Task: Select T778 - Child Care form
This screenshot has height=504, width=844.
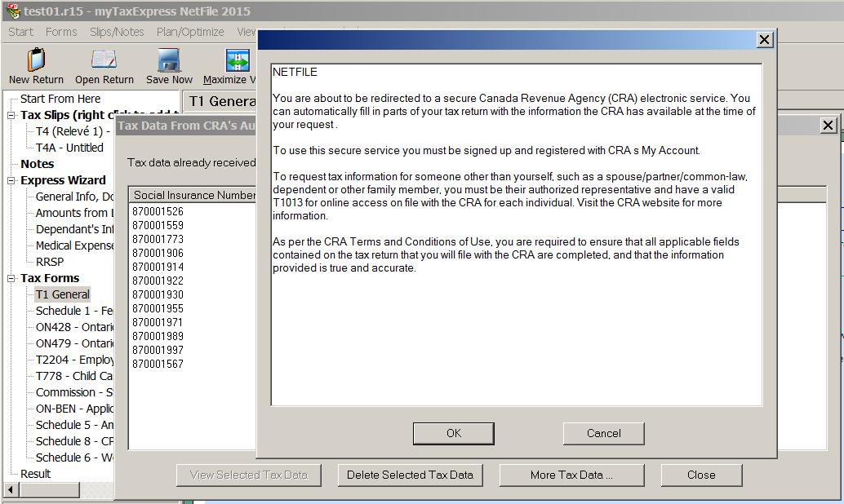Action: point(74,376)
